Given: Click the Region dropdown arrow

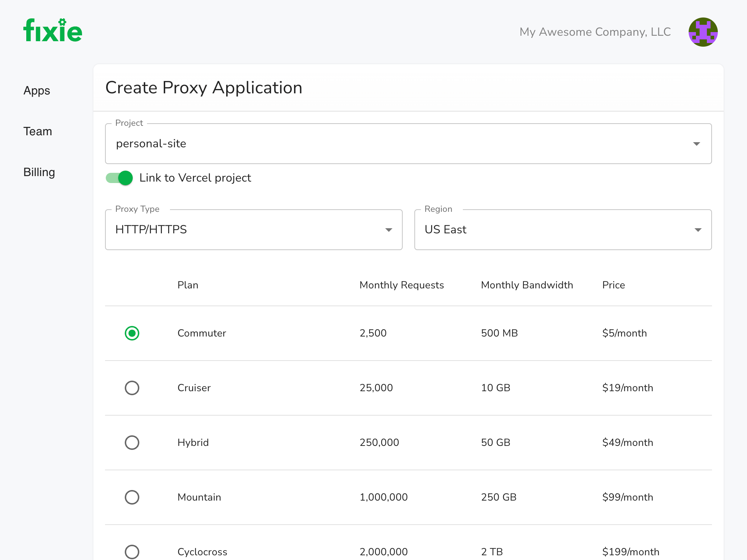Looking at the screenshot, I should click(x=698, y=230).
